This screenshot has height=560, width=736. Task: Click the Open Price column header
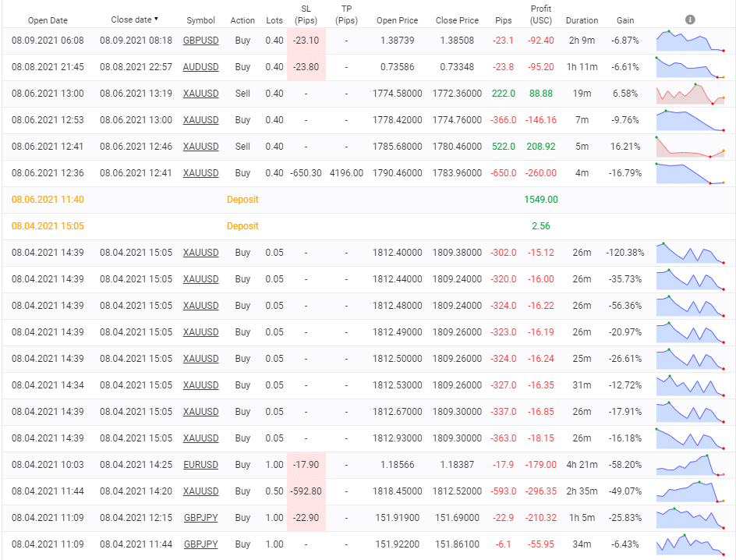pyautogui.click(x=397, y=20)
